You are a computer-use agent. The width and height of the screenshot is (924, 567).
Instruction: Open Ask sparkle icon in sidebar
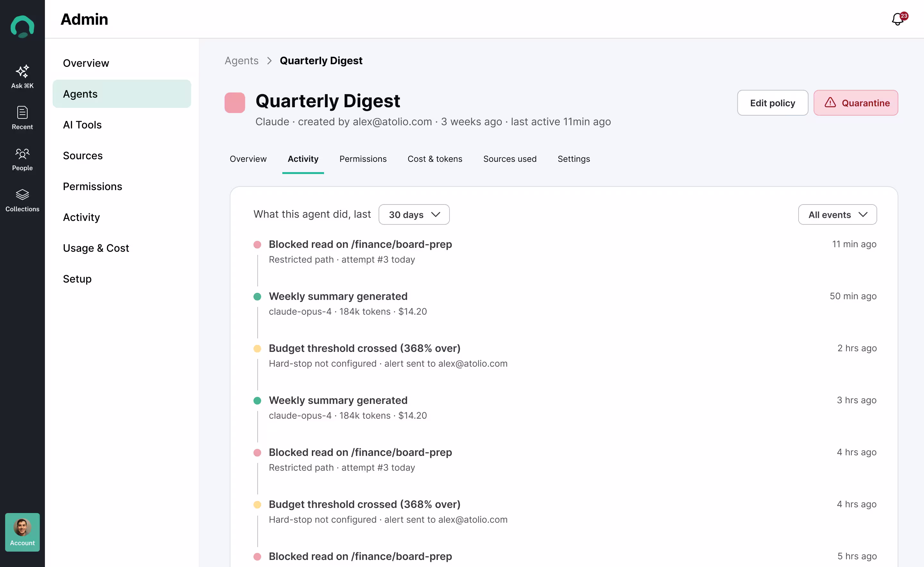(22, 71)
